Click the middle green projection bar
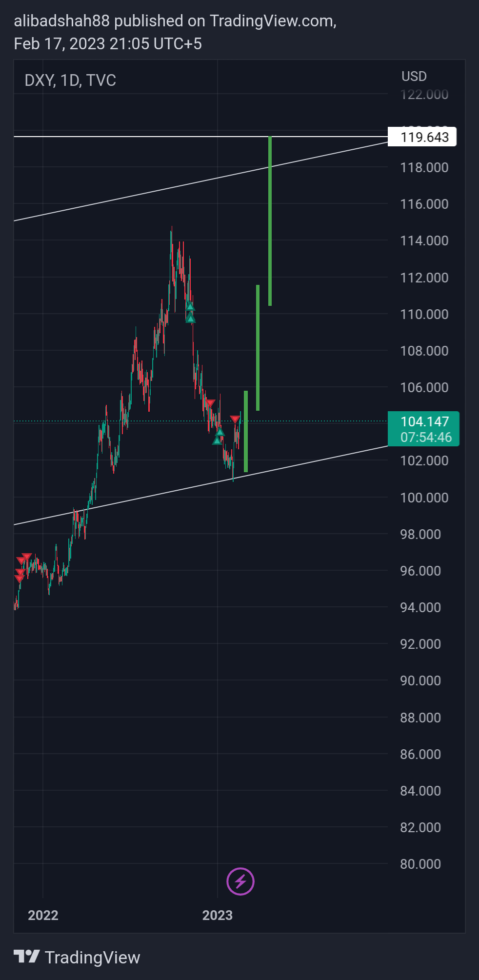Image resolution: width=479 pixels, height=980 pixels. click(x=258, y=348)
